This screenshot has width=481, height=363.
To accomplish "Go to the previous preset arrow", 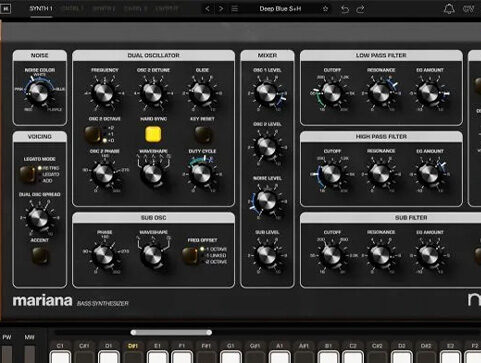I will click(207, 9).
